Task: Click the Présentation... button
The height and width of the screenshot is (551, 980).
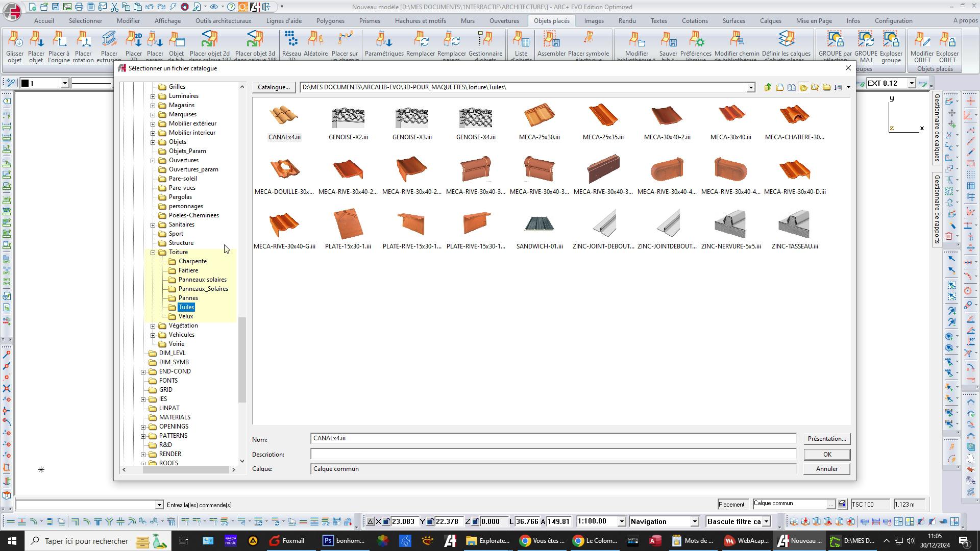Action: (826, 439)
